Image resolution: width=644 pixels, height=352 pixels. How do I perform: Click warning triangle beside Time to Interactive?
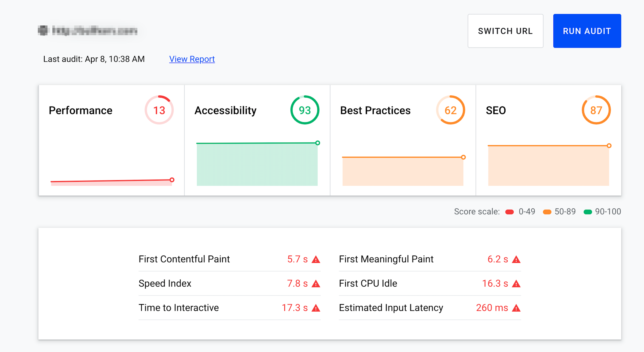tap(316, 308)
